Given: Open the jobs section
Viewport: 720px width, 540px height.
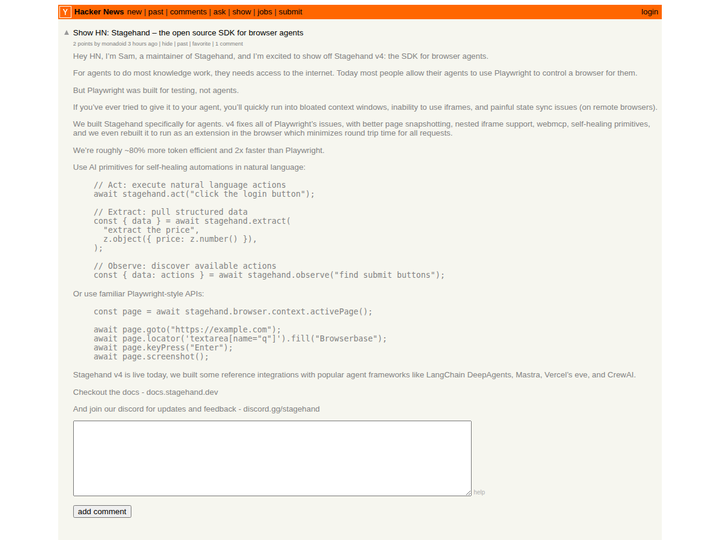Looking at the screenshot, I should point(264,12).
